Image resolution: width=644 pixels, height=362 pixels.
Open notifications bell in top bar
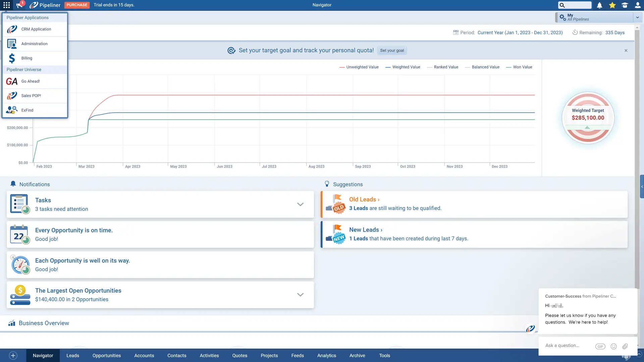(x=599, y=5)
